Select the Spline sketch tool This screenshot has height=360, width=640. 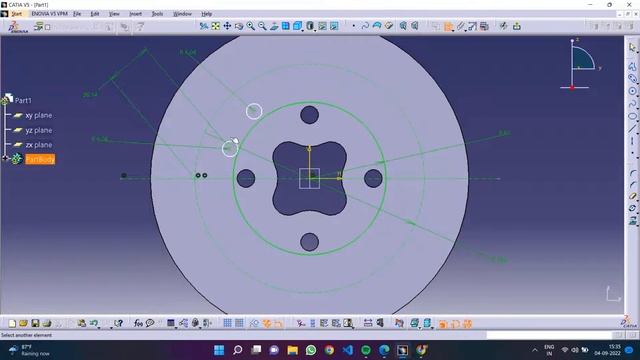pyautogui.click(x=632, y=104)
